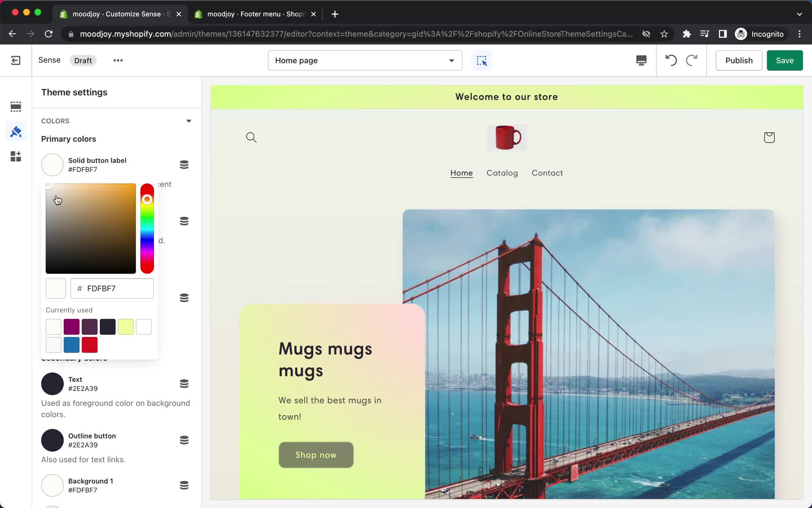Click the color reorder handle for Solid button label
Image resolution: width=812 pixels, height=508 pixels.
(184, 164)
